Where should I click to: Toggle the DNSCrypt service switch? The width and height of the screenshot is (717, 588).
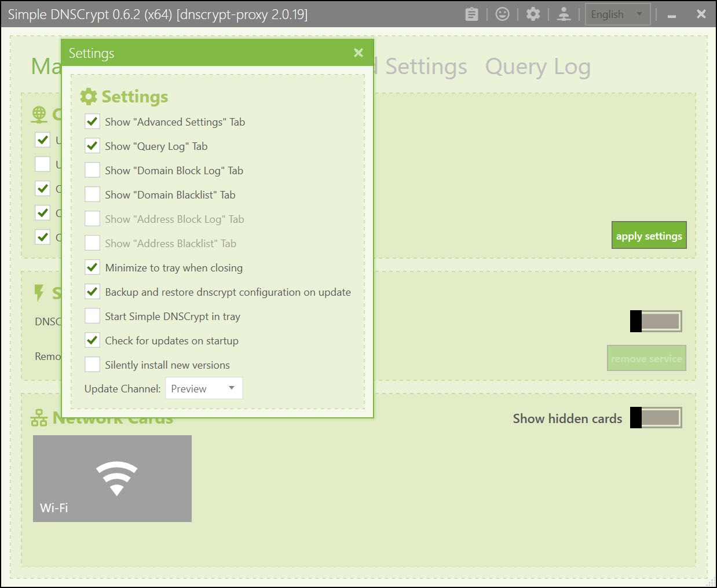click(x=656, y=321)
